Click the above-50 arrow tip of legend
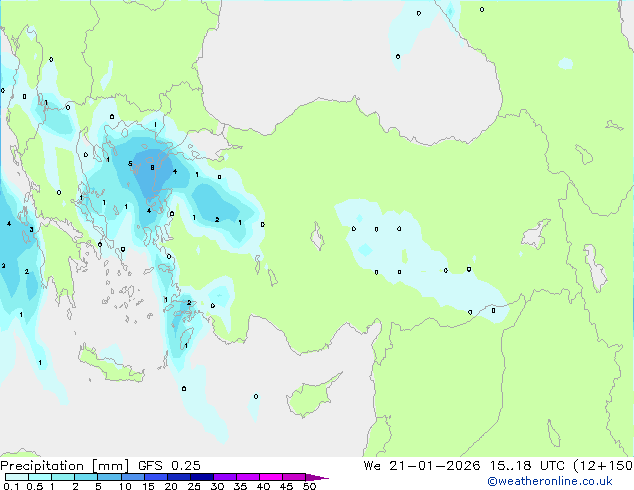The height and width of the screenshot is (490, 634). pyautogui.click(x=316, y=478)
